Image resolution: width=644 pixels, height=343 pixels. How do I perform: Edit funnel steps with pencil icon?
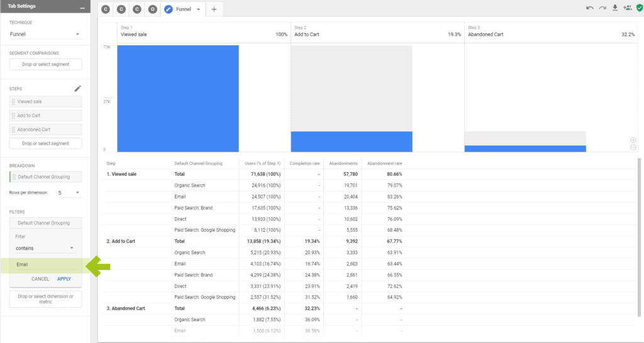(78, 89)
